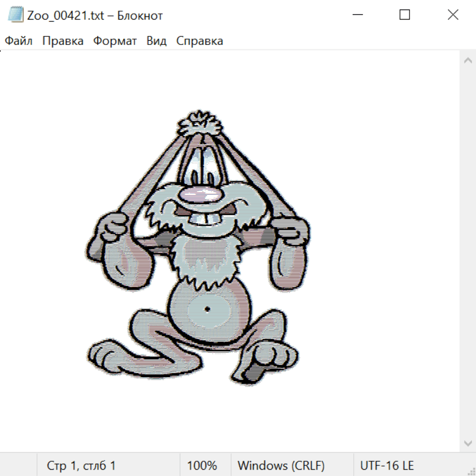Close the Zoo_00421.txt Notepad window

(453, 15)
